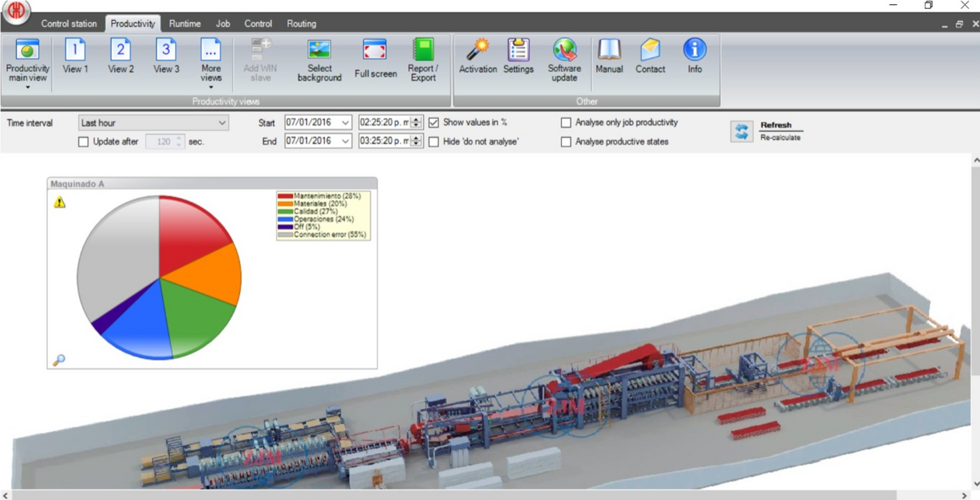Expand the More views dropdown
Image resolution: width=980 pixels, height=500 pixels.
[211, 87]
